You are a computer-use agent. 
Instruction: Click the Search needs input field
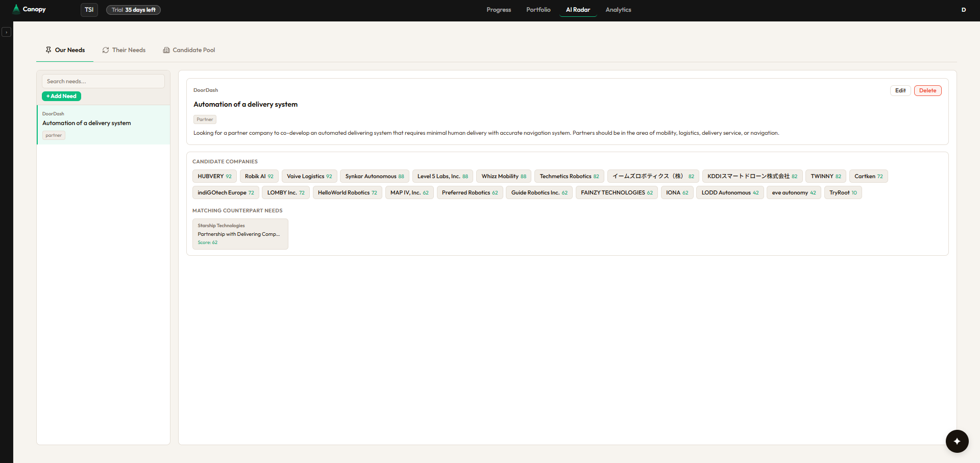click(x=103, y=81)
